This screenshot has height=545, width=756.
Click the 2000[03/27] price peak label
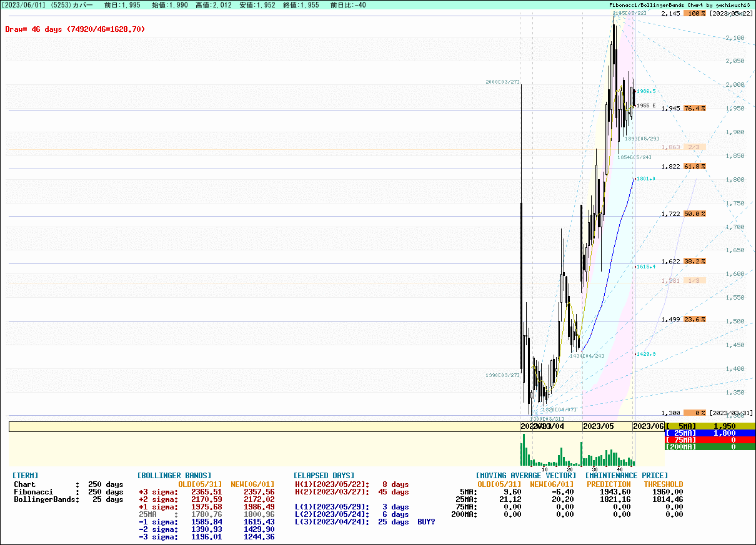[502, 82]
